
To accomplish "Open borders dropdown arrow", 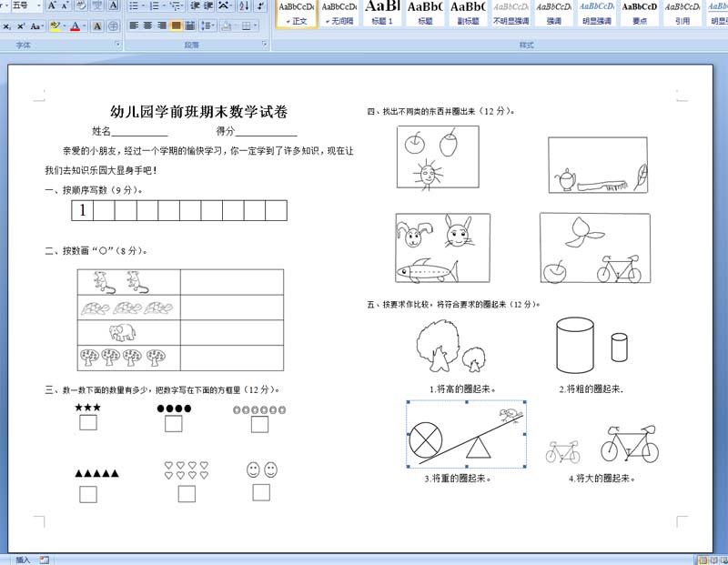I will point(256,26).
